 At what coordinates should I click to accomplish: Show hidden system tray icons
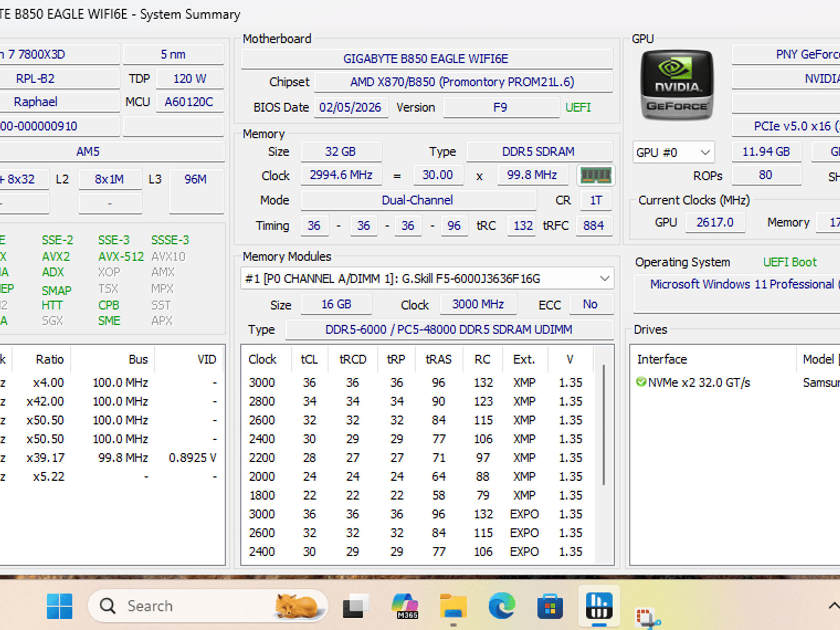tap(833, 606)
